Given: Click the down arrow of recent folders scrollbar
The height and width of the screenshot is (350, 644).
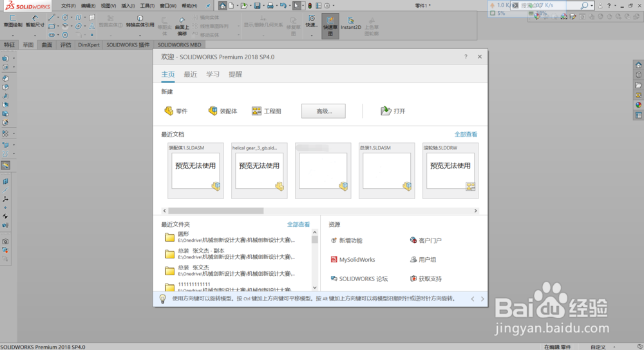Looking at the screenshot, I should point(315,287).
